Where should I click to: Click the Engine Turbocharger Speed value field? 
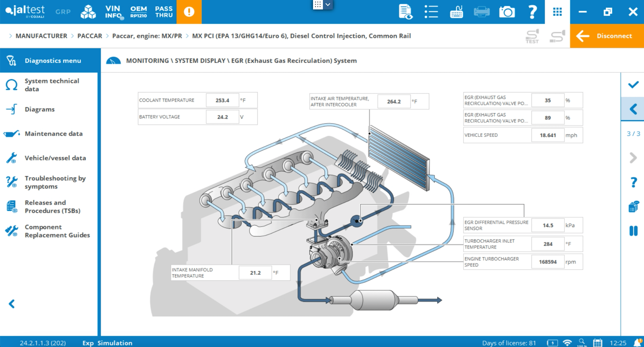click(x=548, y=262)
